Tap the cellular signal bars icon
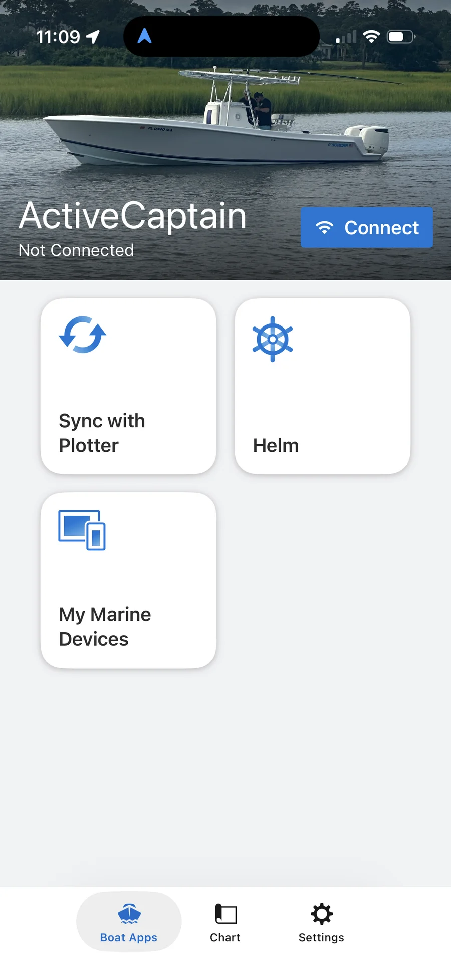This screenshot has width=451, height=980. [346, 37]
